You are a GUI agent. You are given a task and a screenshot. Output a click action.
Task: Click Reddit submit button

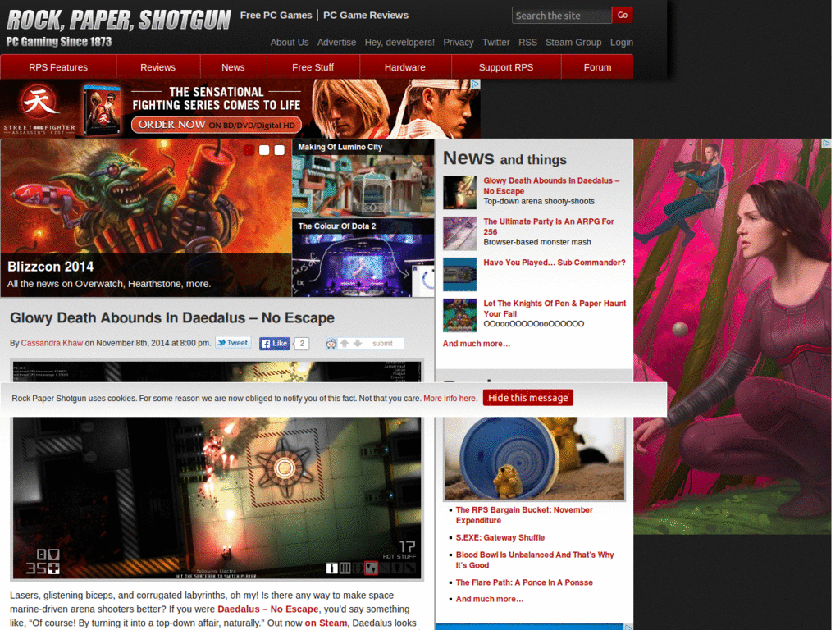[x=382, y=344]
